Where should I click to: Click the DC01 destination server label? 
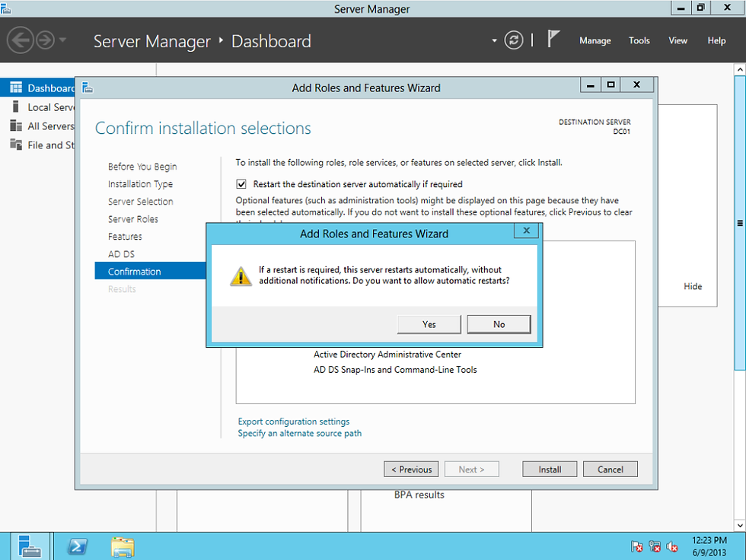point(621,132)
